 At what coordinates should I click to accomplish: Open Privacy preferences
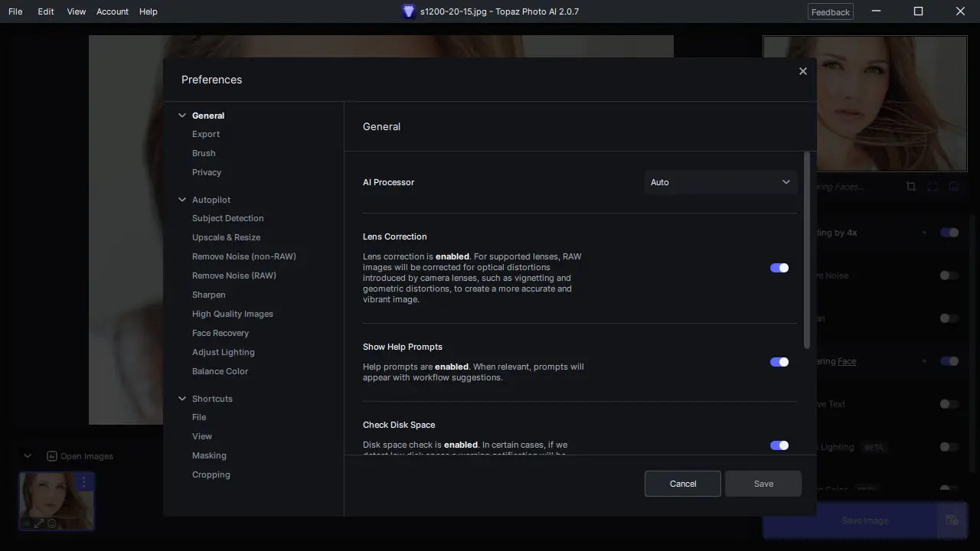point(207,172)
